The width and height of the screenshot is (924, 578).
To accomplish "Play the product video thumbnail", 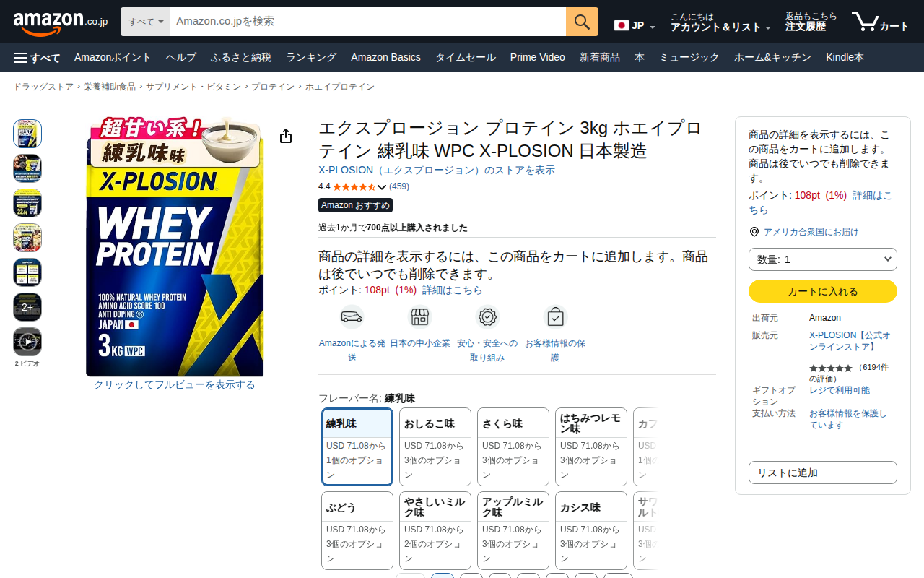I will [x=27, y=342].
